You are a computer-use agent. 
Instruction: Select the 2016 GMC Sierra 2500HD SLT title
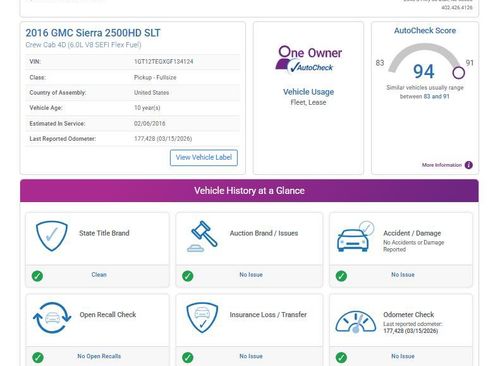coord(93,33)
